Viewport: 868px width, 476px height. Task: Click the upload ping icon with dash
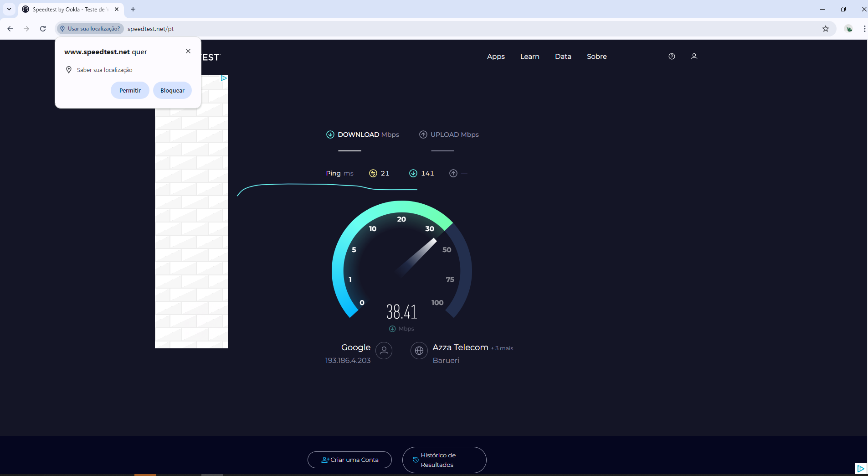(x=453, y=173)
